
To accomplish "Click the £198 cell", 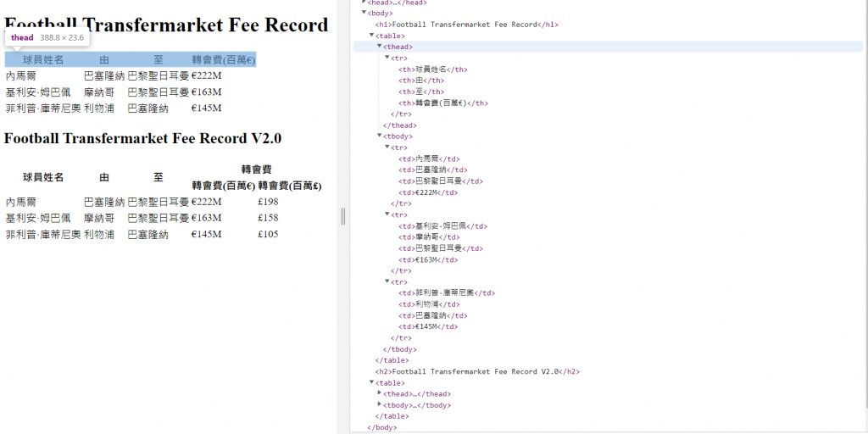I will [268, 202].
